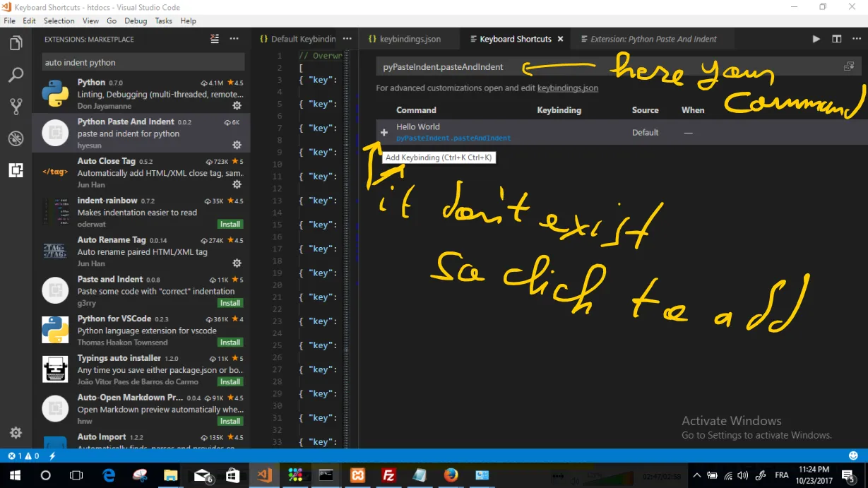
Task: Open more actions beside Default Keybindings tab
Action: [347, 40]
